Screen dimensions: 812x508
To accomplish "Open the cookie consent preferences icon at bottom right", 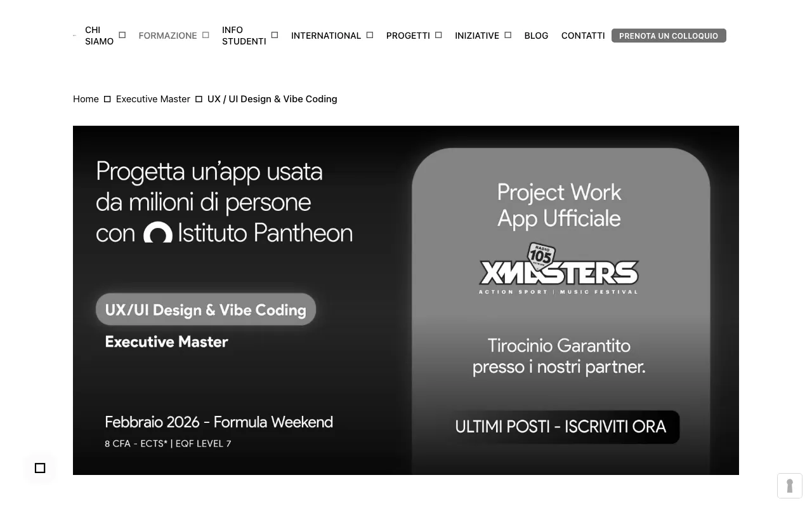I will [x=790, y=486].
